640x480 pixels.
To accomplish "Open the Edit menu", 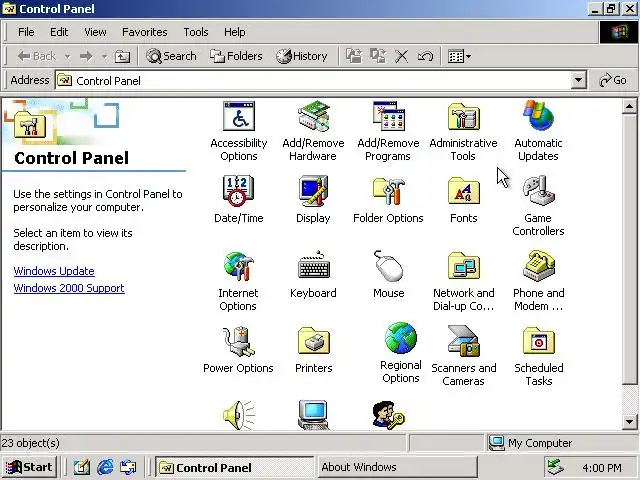I will tap(59, 32).
